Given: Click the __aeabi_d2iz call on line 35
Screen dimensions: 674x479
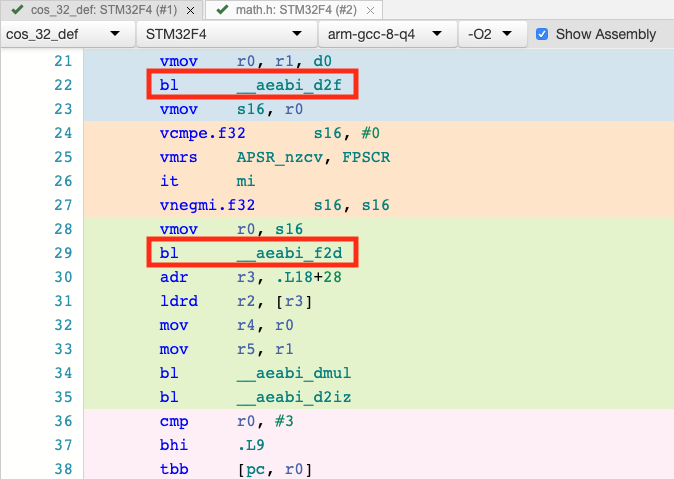Looking at the screenshot, I should point(294,397).
